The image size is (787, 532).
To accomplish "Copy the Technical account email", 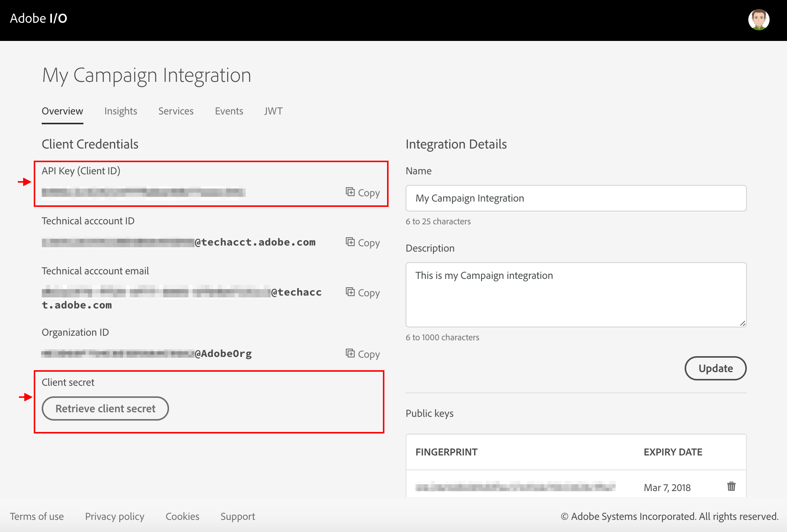I will (x=362, y=293).
